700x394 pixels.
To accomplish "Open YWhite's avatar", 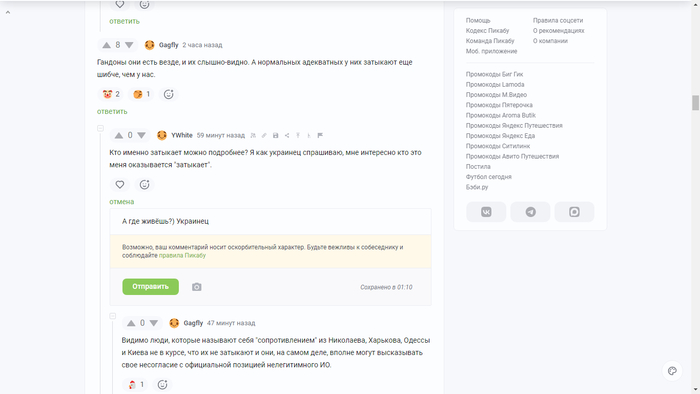I will 162,135.
